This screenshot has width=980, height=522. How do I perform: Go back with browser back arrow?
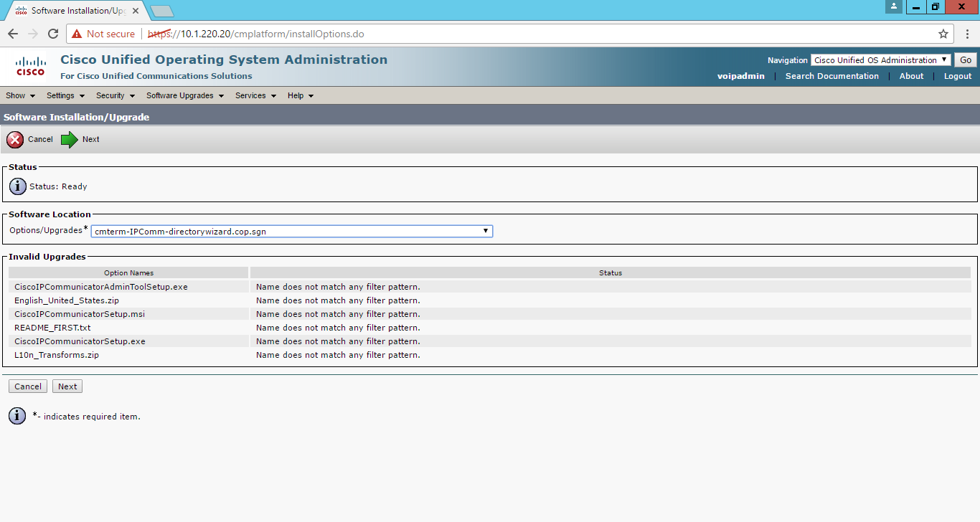(x=13, y=34)
